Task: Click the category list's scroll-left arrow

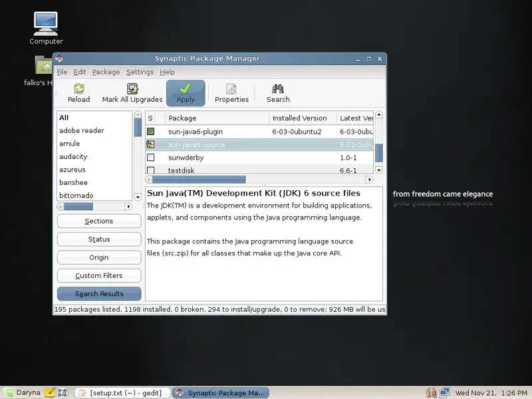Action: [x=61, y=206]
